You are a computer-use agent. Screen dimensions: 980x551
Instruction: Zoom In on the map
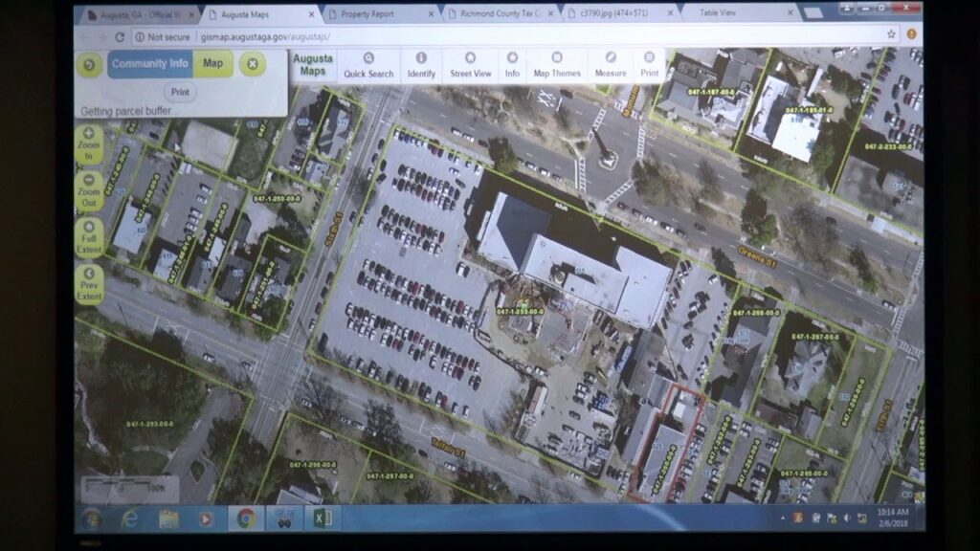[x=89, y=143]
